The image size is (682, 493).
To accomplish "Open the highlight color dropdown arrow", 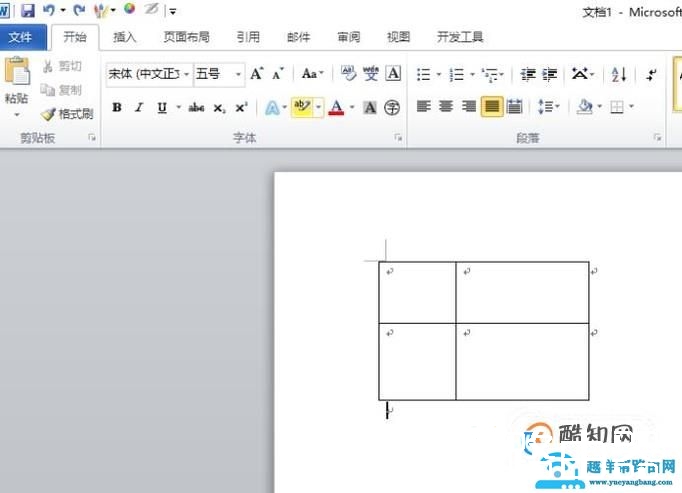I will [x=319, y=107].
